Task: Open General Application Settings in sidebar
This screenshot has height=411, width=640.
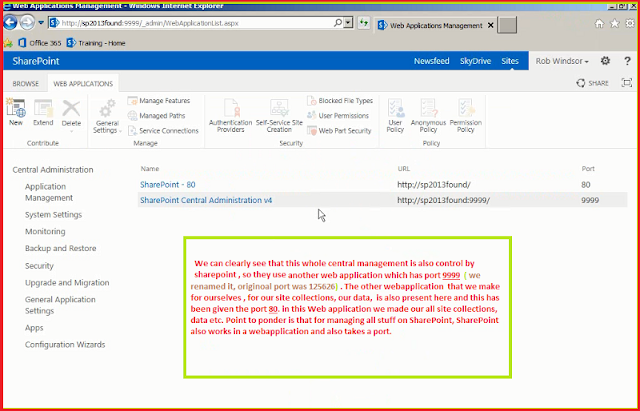Action: [60, 305]
